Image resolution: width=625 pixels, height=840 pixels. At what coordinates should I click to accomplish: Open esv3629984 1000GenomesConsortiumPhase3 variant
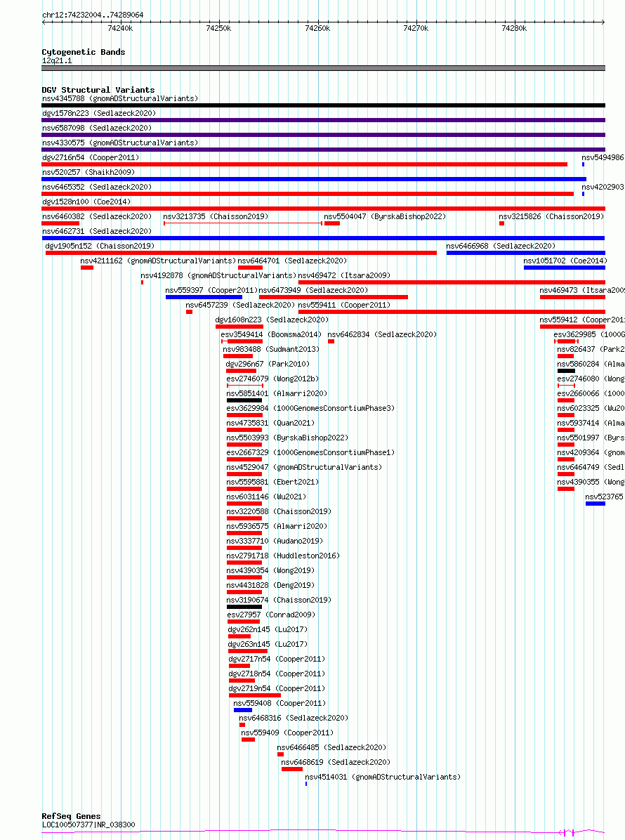coord(310,408)
